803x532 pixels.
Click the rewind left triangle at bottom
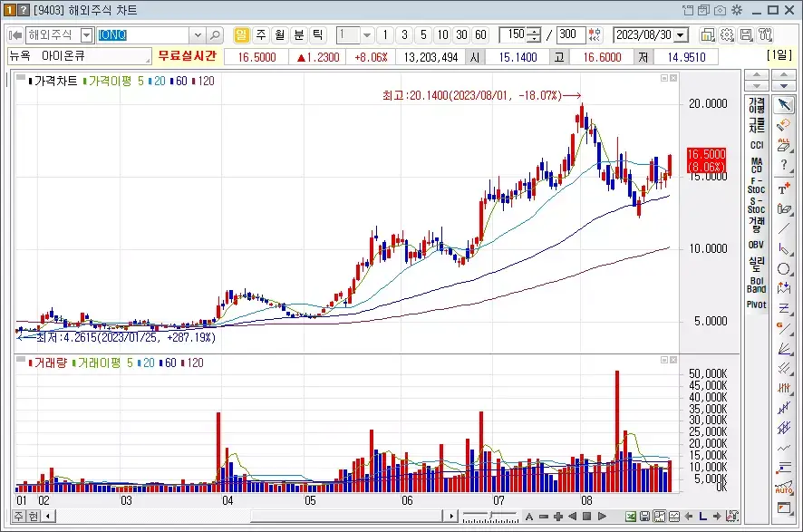tap(573, 516)
